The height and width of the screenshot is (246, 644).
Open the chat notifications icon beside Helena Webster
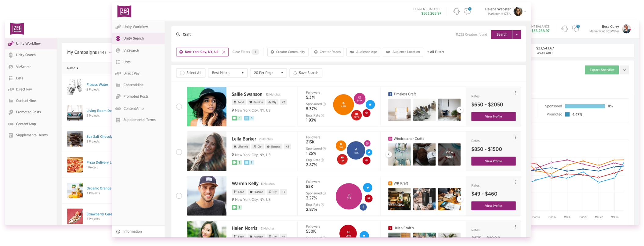click(x=467, y=12)
